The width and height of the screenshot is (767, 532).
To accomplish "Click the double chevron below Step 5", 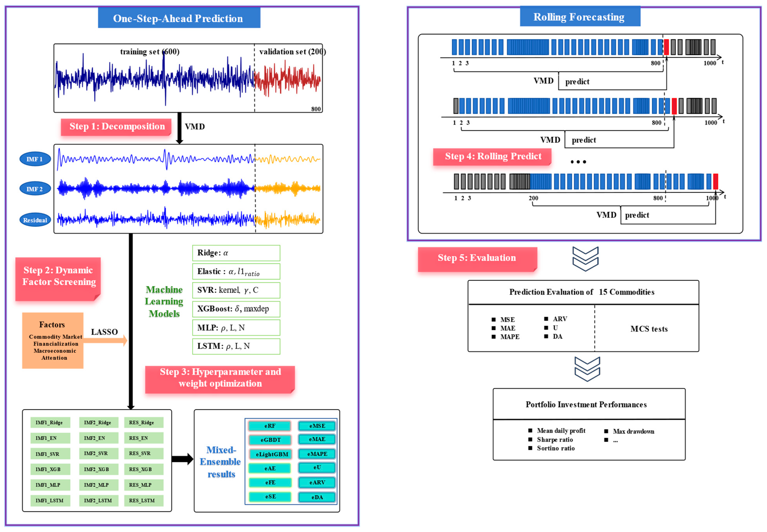I will click(x=585, y=259).
